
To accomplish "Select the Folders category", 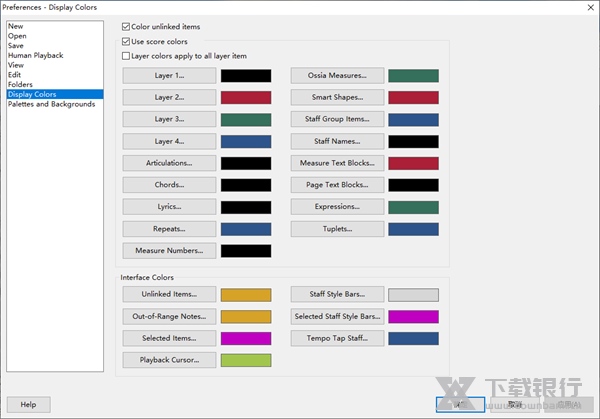I will point(22,85).
